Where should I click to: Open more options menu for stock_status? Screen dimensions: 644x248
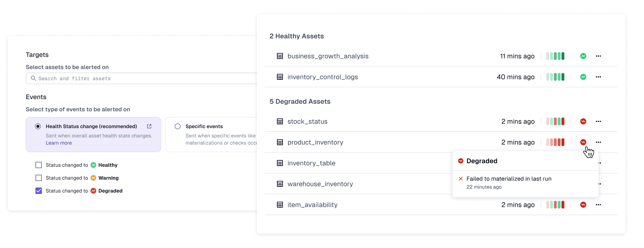pyautogui.click(x=598, y=122)
